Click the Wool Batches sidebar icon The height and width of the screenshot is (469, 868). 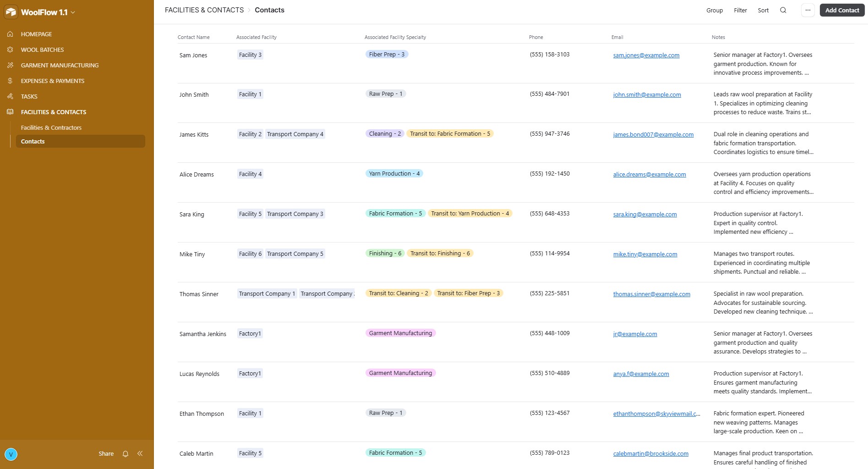[10, 50]
